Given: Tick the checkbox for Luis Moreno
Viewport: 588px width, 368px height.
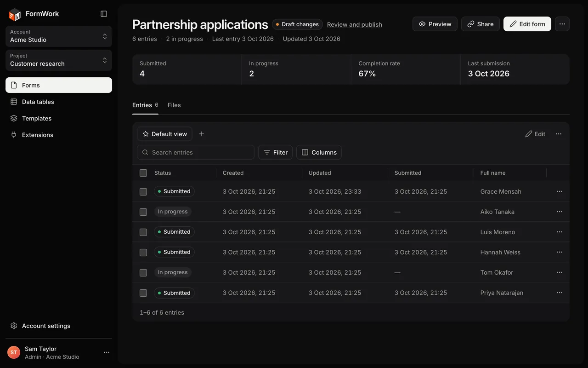Looking at the screenshot, I should click(143, 232).
